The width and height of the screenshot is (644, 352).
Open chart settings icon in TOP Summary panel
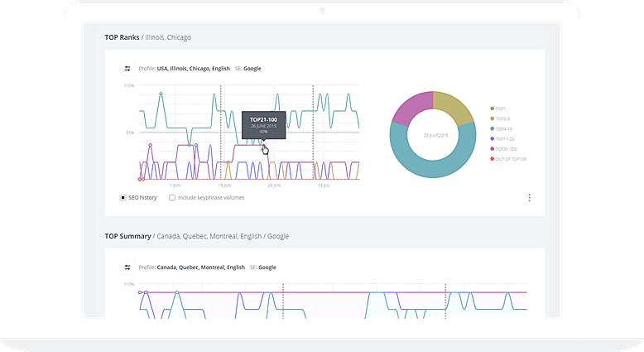pos(127,268)
